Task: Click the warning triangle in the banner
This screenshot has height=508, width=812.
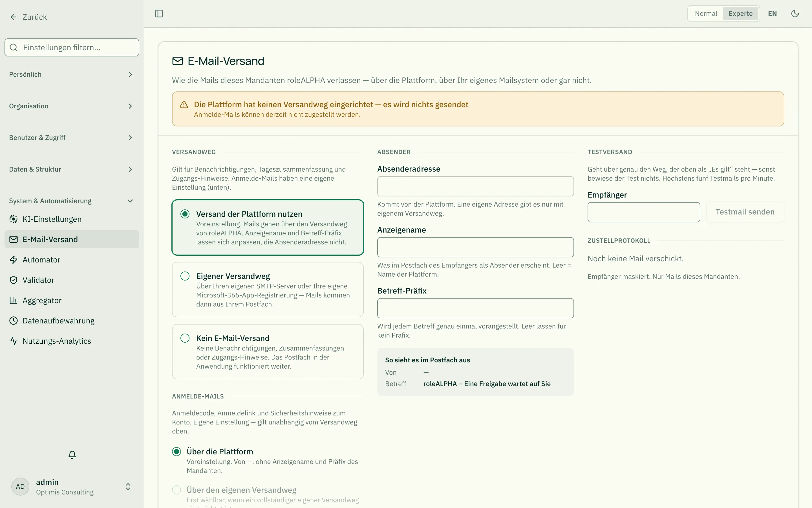Action: click(184, 104)
